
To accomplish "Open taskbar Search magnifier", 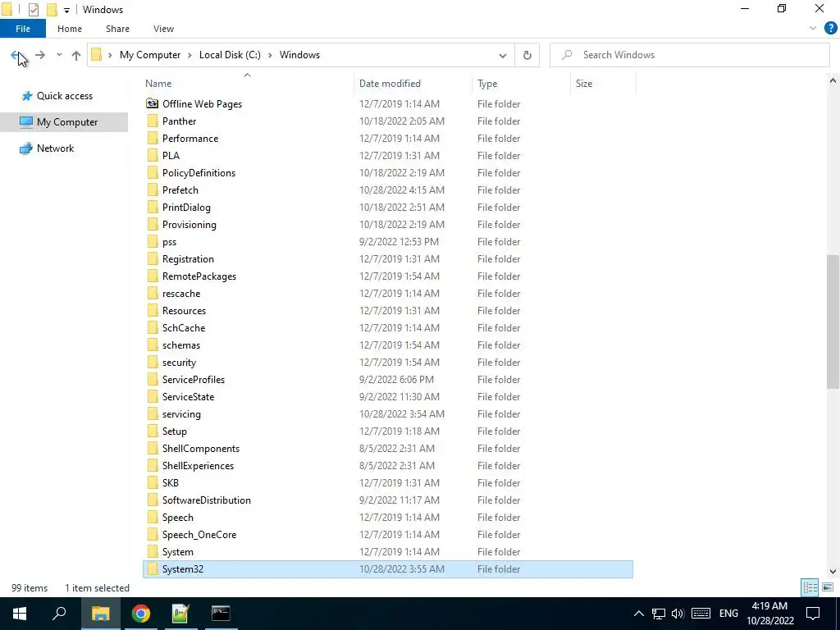I will click(x=59, y=614).
